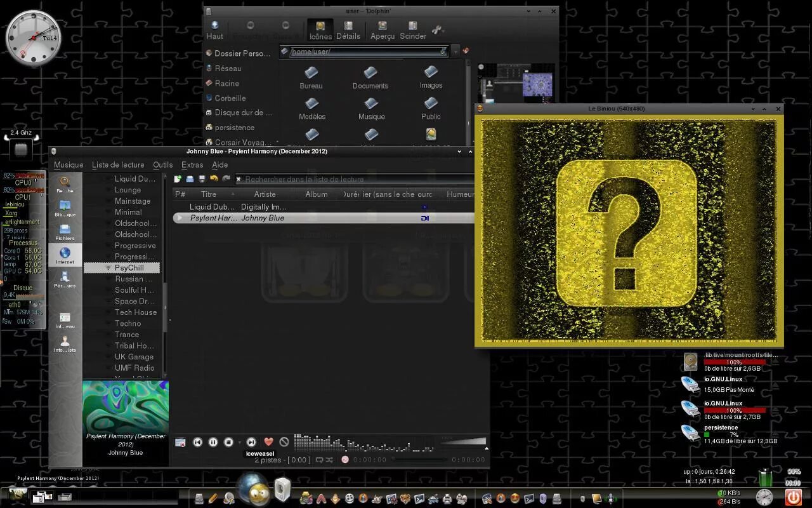Click the redo icon above playlist
The height and width of the screenshot is (508, 812).
point(226,179)
